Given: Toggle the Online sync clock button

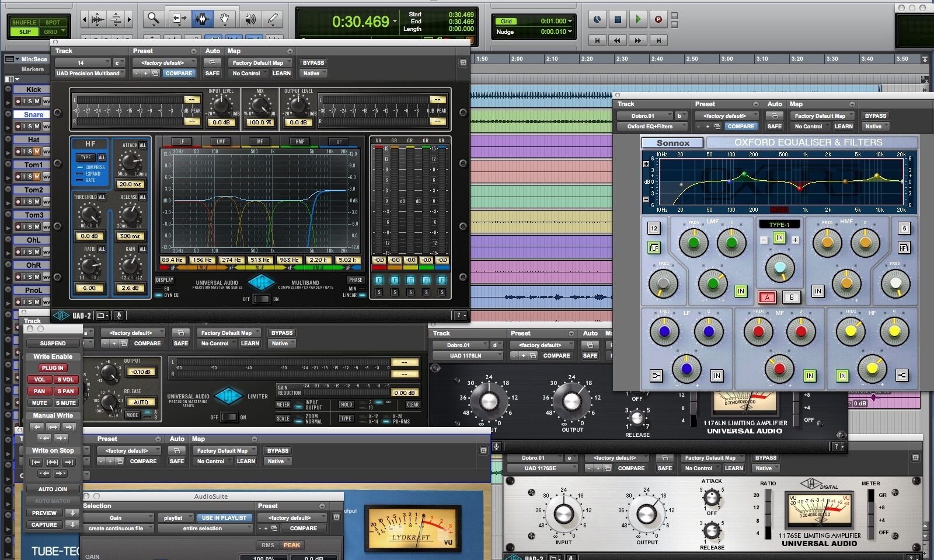Looking at the screenshot, I should click(597, 19).
